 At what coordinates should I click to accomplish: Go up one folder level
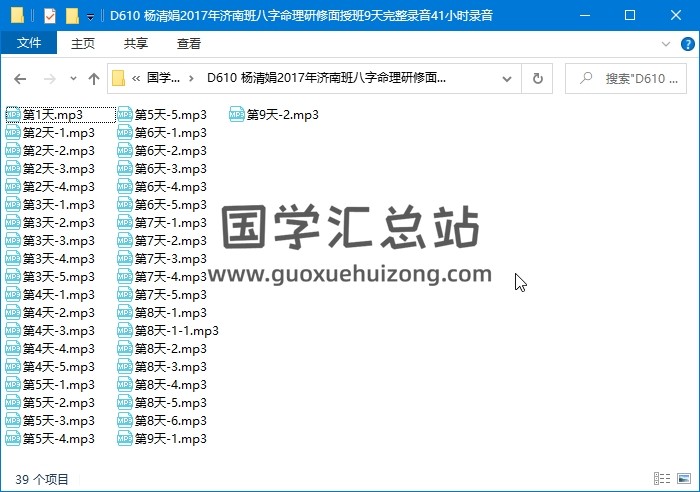tap(94, 79)
